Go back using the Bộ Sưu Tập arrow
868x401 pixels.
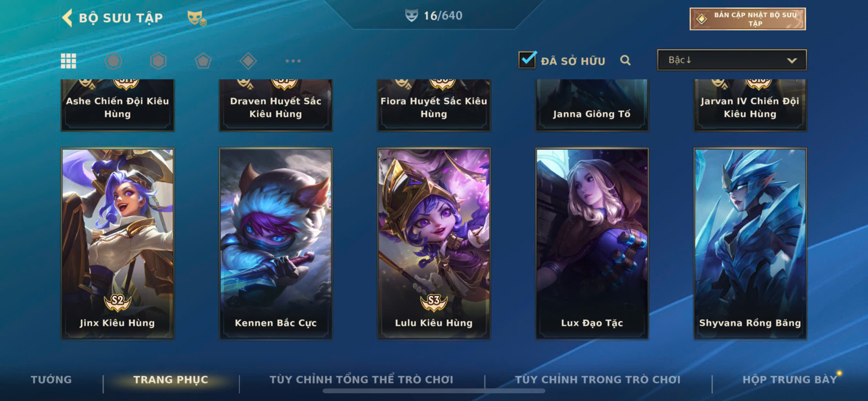(67, 17)
